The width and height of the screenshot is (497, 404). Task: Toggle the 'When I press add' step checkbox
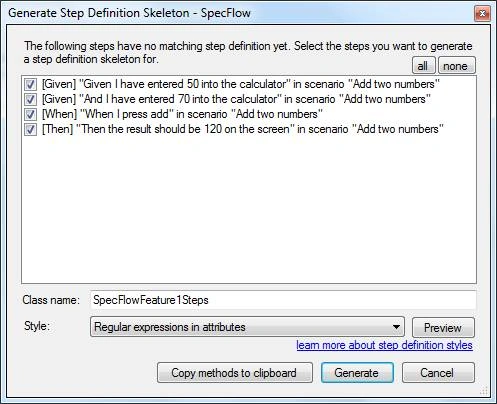30,114
